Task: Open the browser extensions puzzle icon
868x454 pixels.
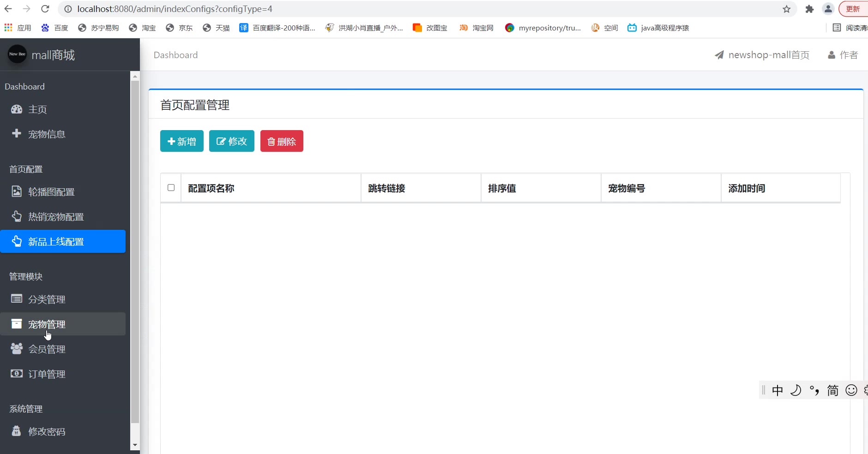Action: (809, 9)
